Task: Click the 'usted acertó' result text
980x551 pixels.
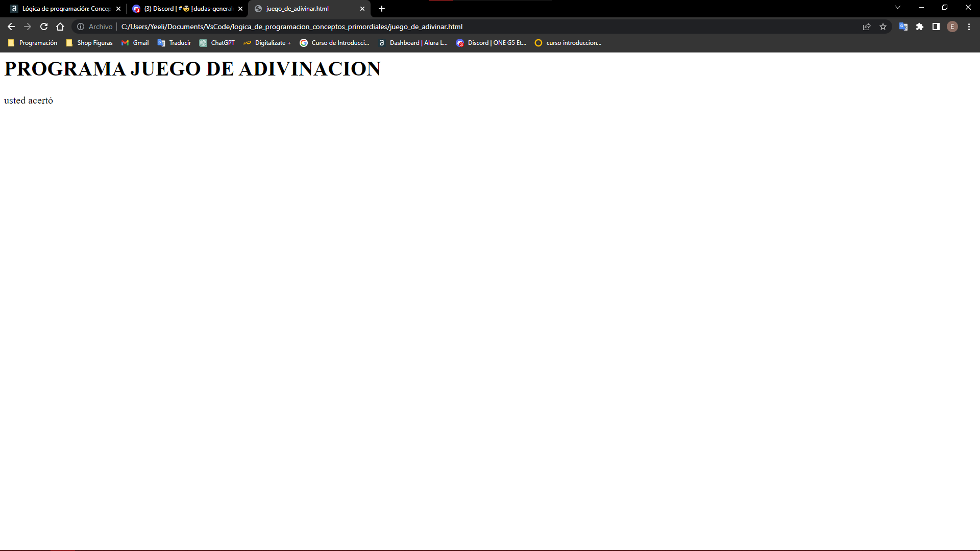Action: click(29, 101)
